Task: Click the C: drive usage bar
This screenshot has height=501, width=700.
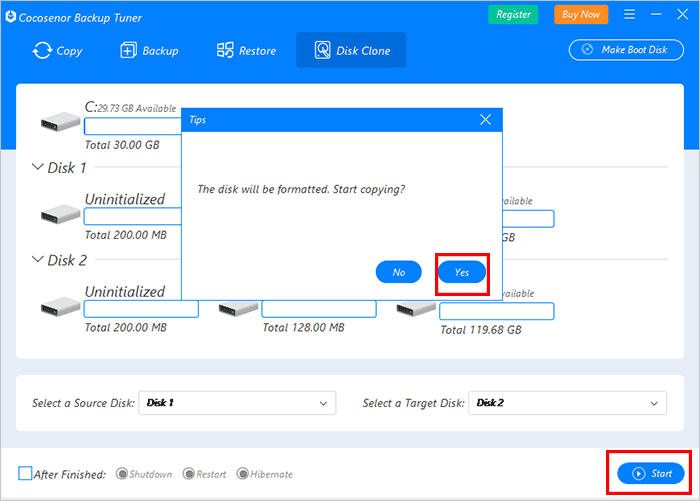Action: pos(133,126)
